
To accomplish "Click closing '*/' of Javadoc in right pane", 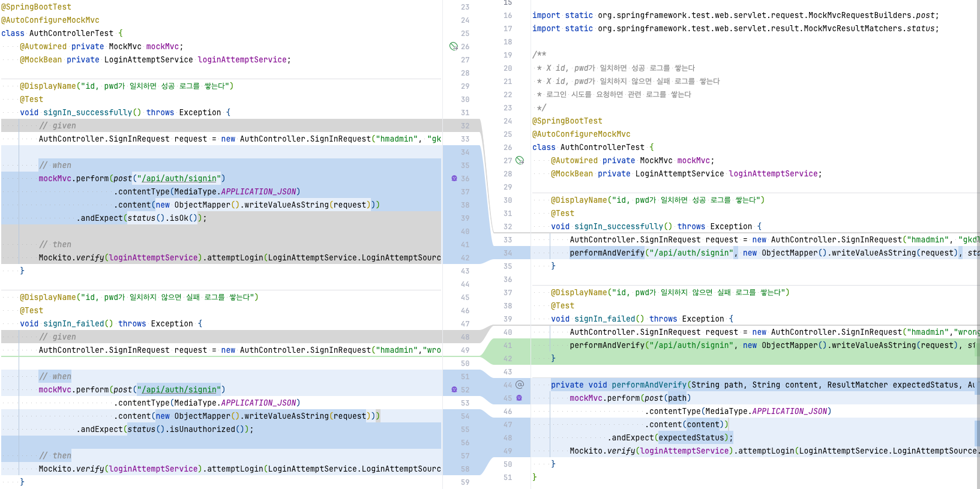I will coord(542,107).
